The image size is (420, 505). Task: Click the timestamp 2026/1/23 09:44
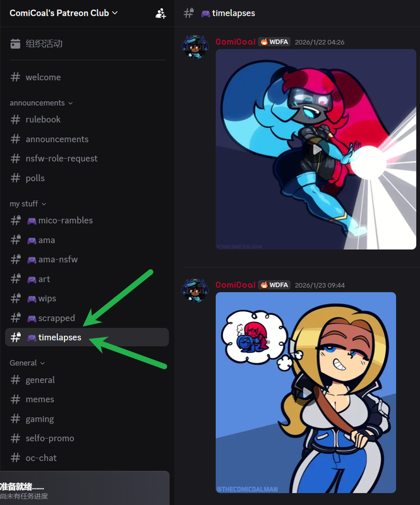[x=320, y=285]
